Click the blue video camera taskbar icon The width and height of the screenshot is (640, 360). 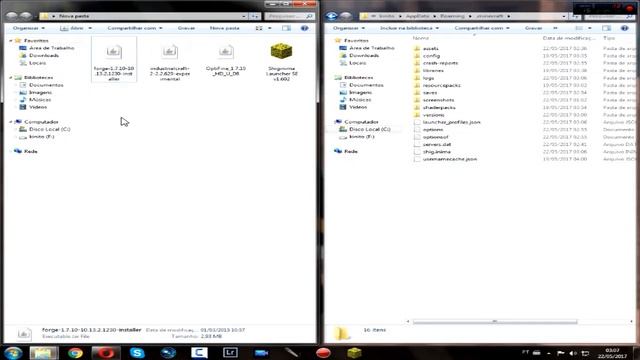[x=261, y=353]
